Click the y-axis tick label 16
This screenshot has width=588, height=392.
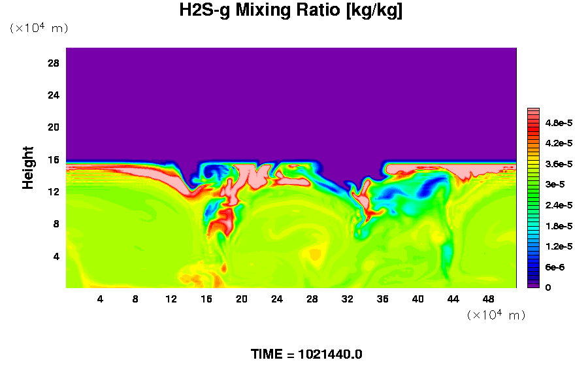click(54, 159)
